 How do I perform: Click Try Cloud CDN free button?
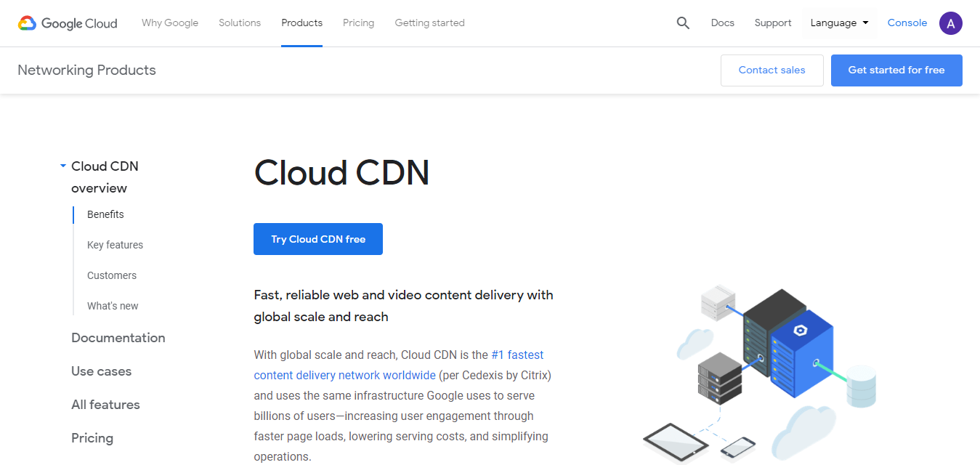(x=318, y=239)
